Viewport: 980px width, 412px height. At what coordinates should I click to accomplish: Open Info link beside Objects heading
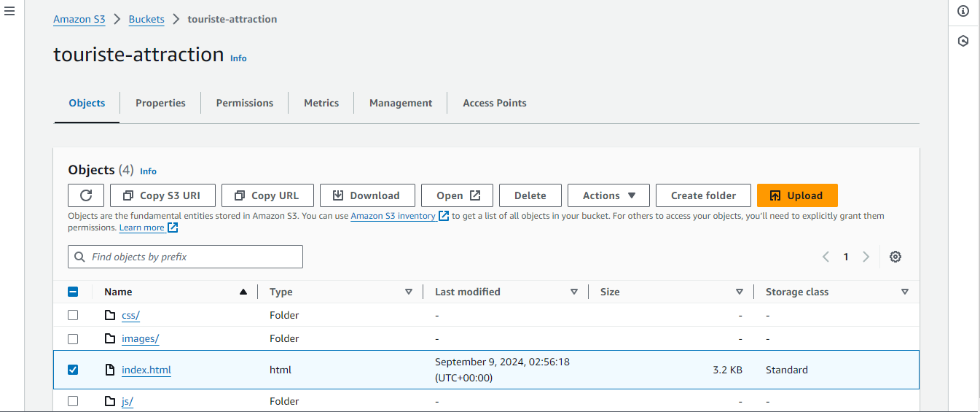click(x=148, y=171)
